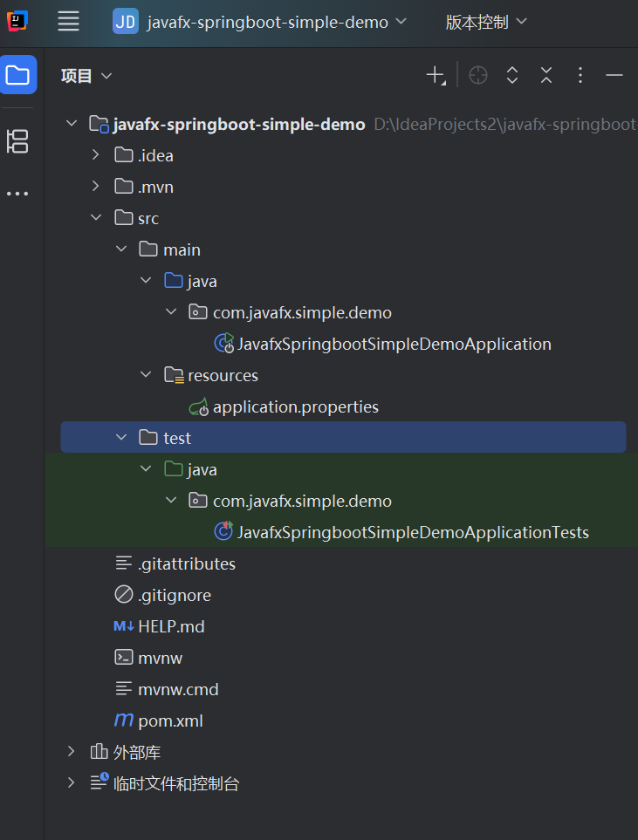Image resolution: width=638 pixels, height=840 pixels.
Task: Click the plus icon to add new item
Action: coord(436,75)
